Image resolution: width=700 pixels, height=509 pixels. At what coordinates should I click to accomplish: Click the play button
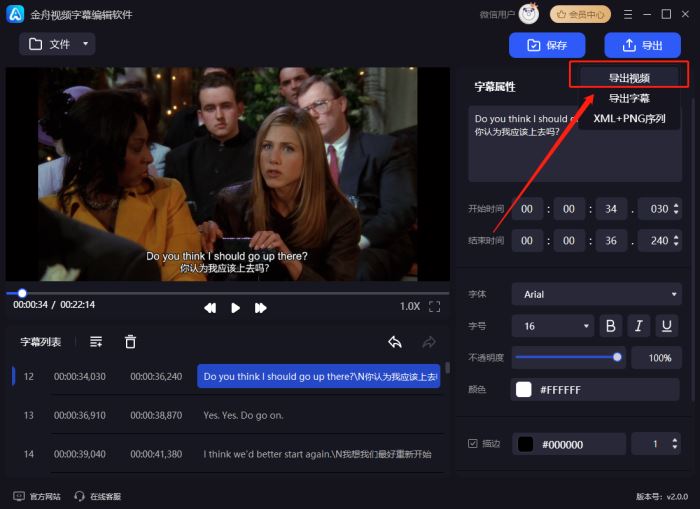[235, 308]
